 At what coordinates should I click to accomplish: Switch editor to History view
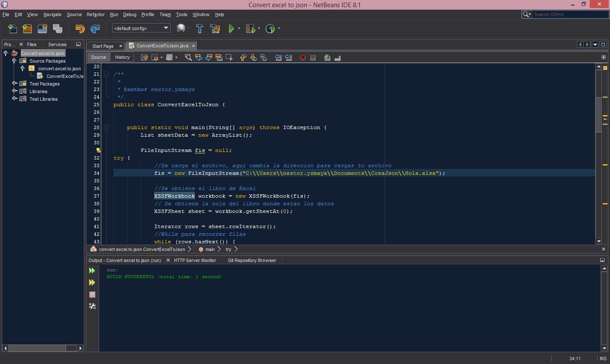pyautogui.click(x=122, y=57)
